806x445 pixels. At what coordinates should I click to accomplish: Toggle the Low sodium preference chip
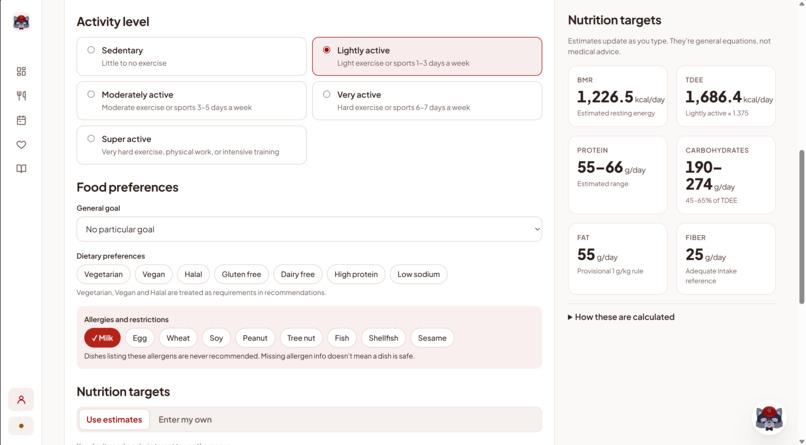(418, 274)
